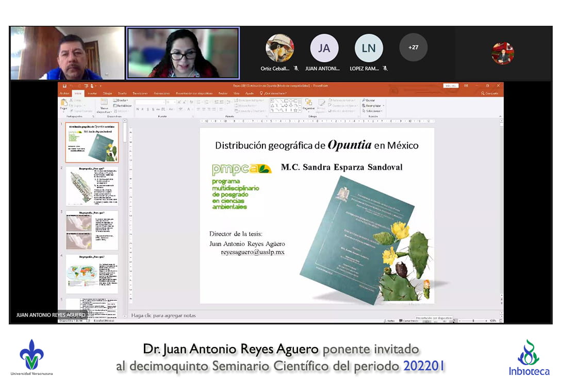Toggle bold text formatting
The height and width of the screenshot is (392, 562).
click(139, 109)
